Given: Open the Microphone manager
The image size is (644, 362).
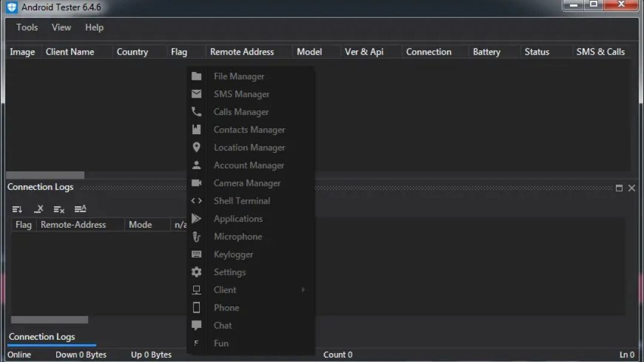Looking at the screenshot, I should point(238,236).
